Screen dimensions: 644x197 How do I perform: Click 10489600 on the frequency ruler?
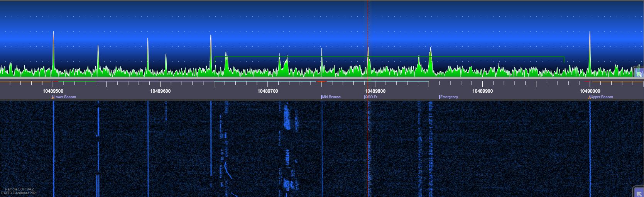(x=160, y=91)
